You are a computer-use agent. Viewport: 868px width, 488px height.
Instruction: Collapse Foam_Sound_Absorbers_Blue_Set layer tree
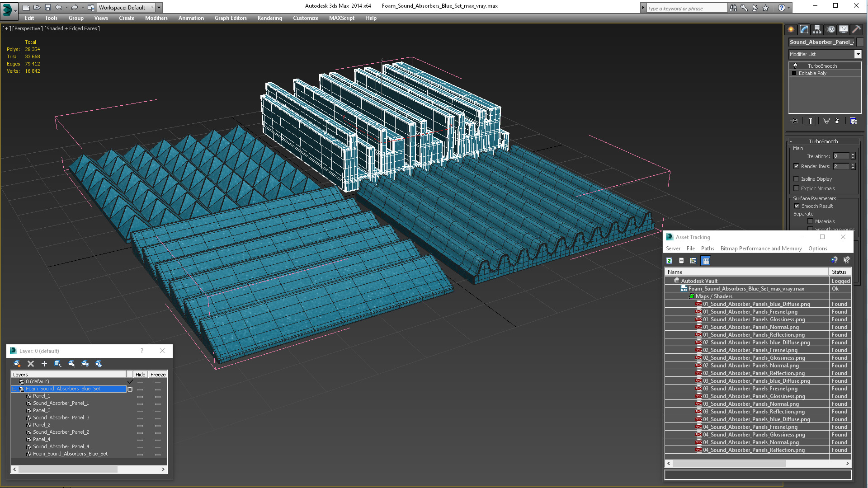[14, 389]
